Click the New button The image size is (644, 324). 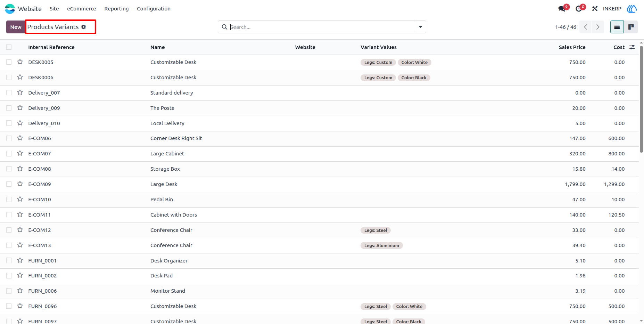16,27
